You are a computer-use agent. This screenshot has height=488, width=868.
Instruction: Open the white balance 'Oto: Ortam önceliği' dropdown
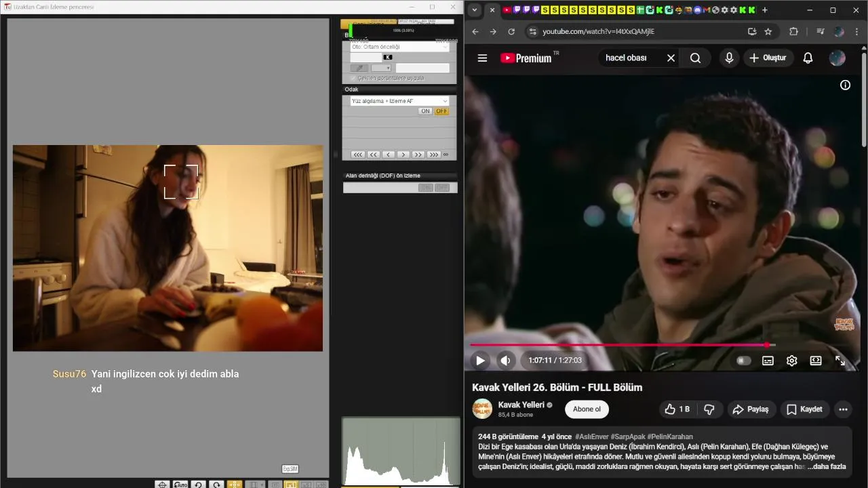[399, 47]
